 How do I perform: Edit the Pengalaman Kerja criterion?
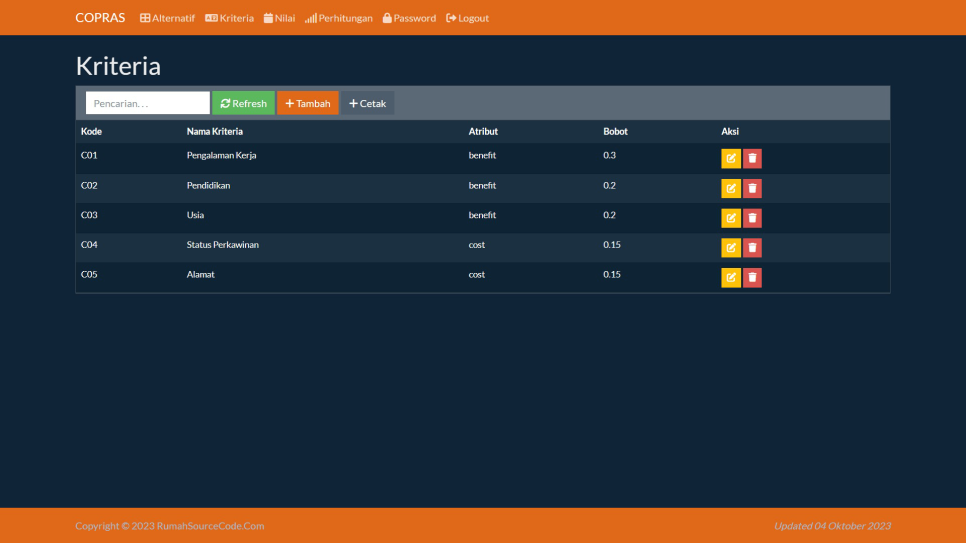coord(731,158)
